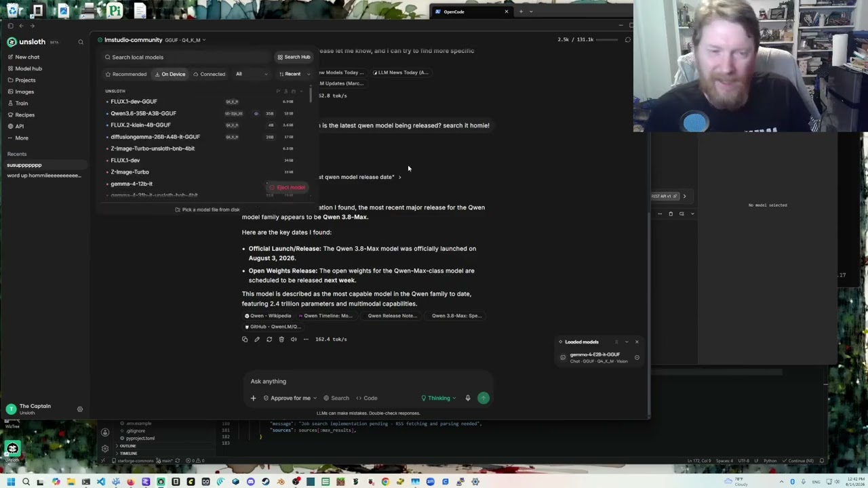
Task: Close the Loaded models panel
Action: click(637, 342)
